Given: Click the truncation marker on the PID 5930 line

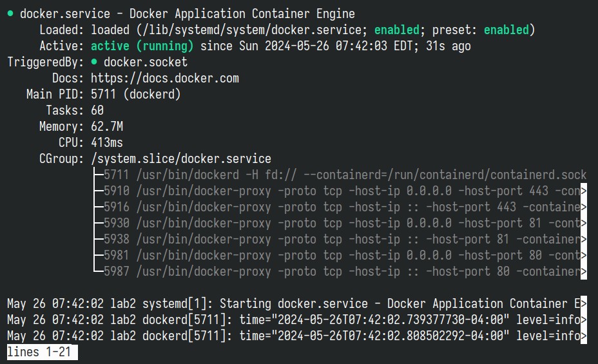Looking at the screenshot, I should pos(584,223).
